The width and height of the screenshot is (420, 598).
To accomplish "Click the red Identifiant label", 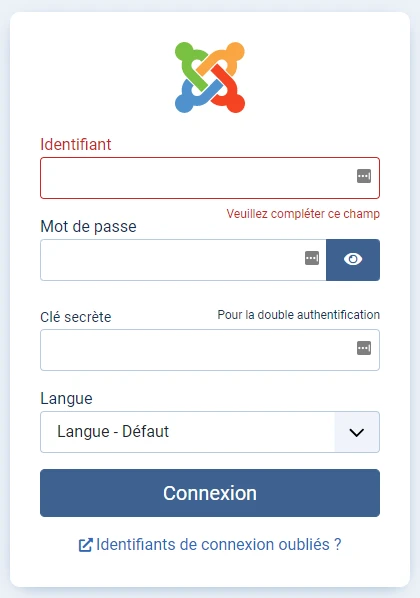I will [76, 145].
